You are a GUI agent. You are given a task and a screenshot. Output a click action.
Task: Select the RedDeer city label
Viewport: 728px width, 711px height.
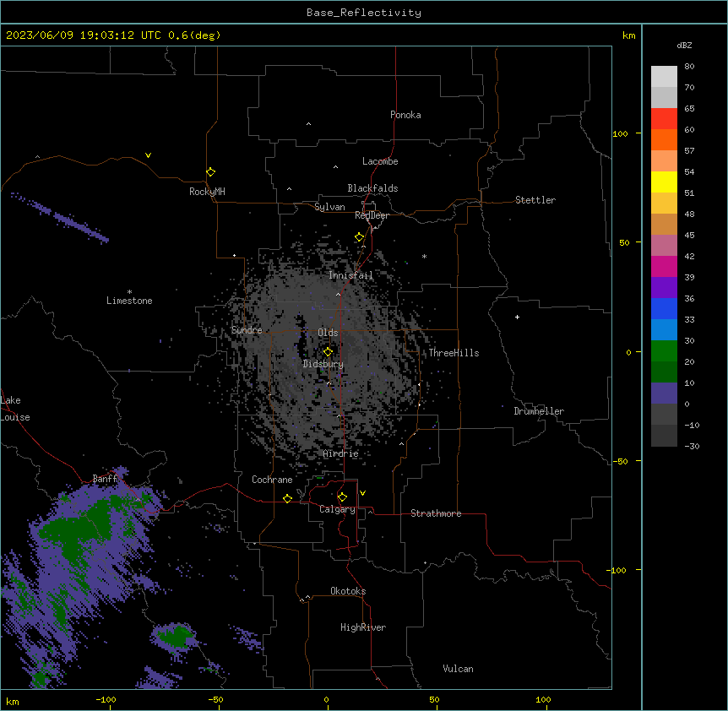pyautogui.click(x=372, y=215)
